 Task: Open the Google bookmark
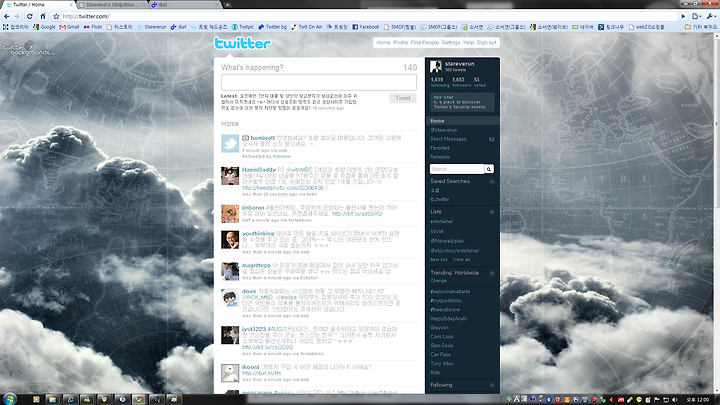pyautogui.click(x=44, y=27)
